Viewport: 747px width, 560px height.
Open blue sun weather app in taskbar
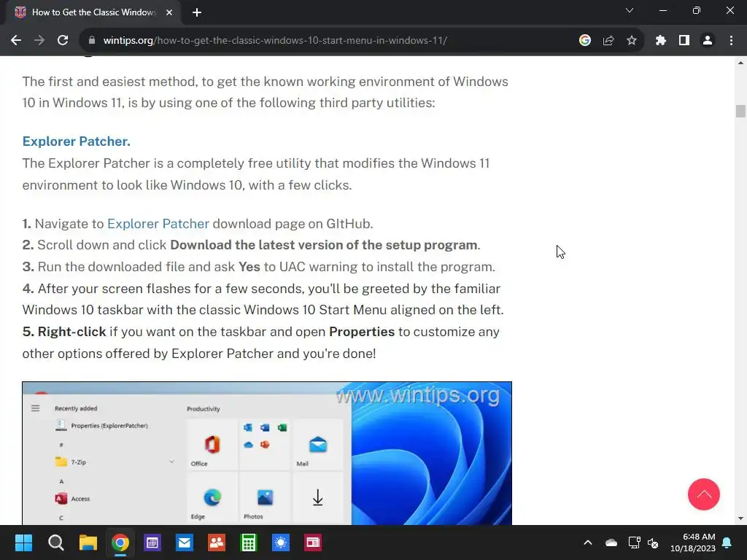click(281, 542)
